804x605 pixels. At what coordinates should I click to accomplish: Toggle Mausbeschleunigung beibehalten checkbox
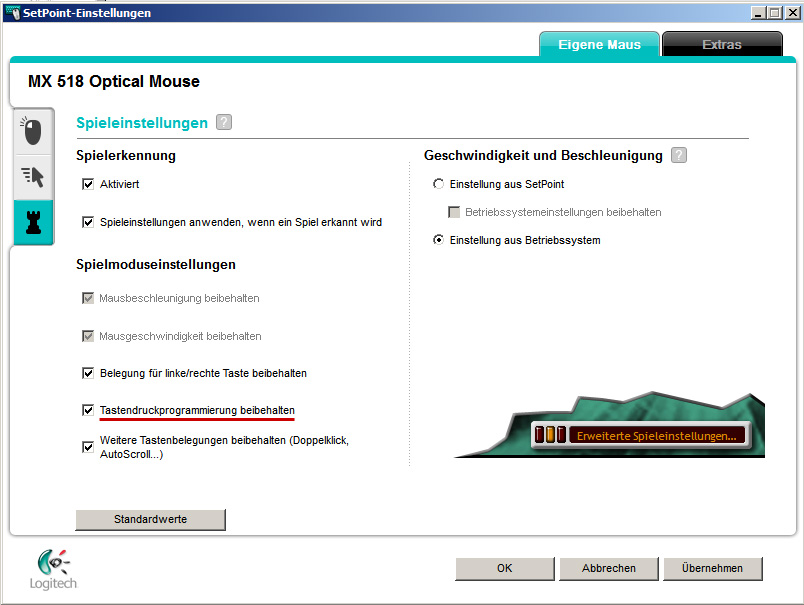coord(88,298)
